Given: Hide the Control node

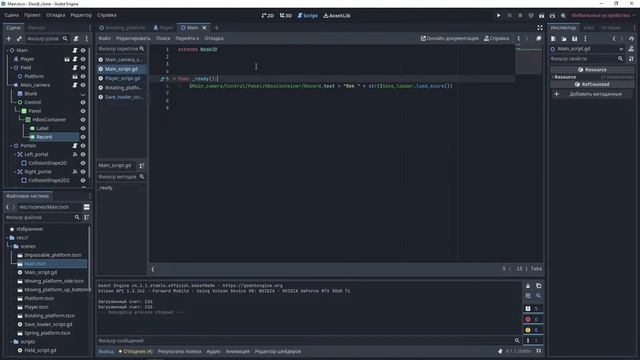Looking at the screenshot, I should coord(83,102).
